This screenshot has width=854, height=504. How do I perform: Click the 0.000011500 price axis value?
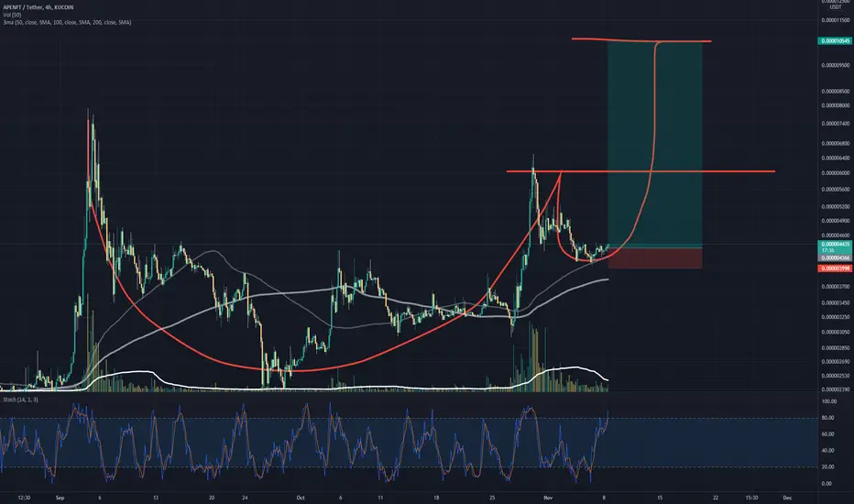click(x=836, y=20)
